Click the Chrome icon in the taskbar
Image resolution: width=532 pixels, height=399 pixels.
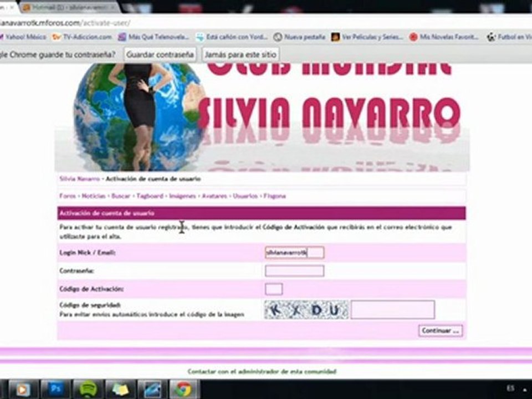coord(183,389)
